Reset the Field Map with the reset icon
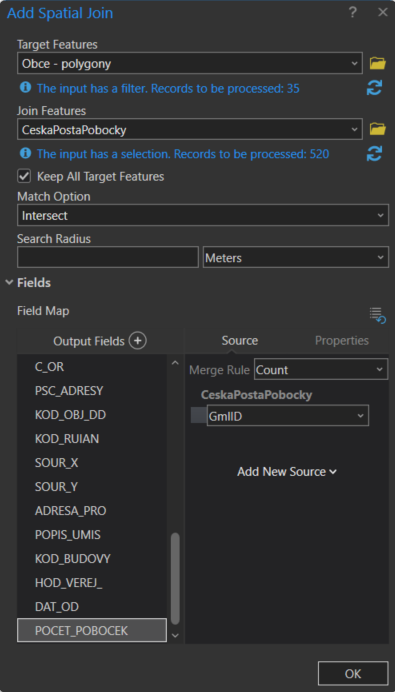The width and height of the screenshot is (395, 692). point(378,315)
